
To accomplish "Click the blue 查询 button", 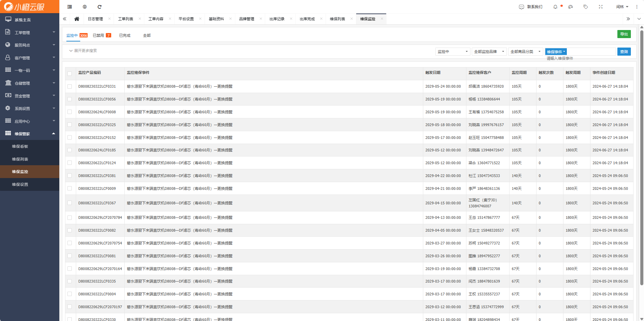I will coord(624,52).
